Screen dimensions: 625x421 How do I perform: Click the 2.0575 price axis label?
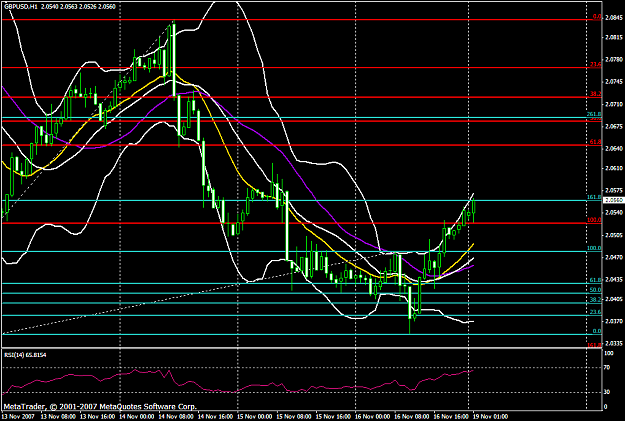pyautogui.click(x=614, y=191)
